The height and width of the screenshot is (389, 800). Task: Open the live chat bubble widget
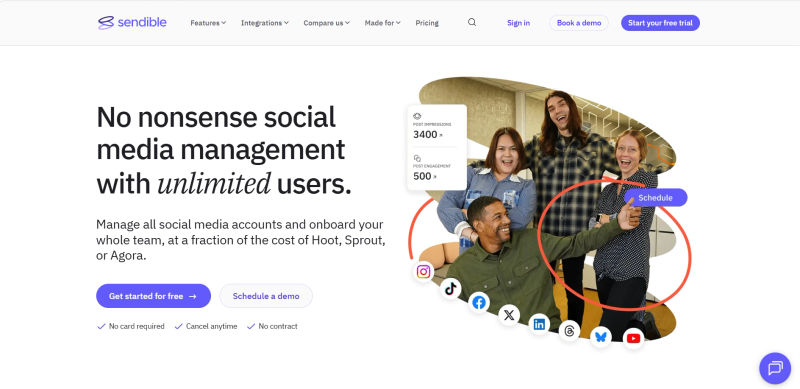(x=775, y=368)
